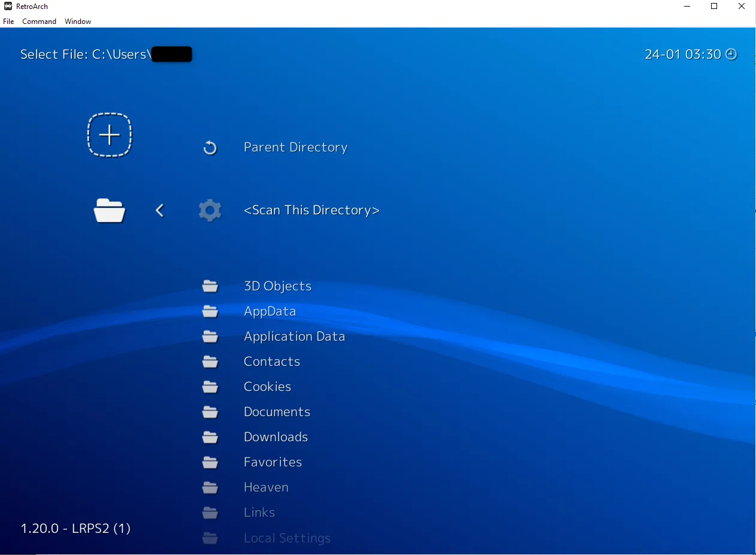
Task: Click the folder icon next to Contacts
Action: point(210,362)
